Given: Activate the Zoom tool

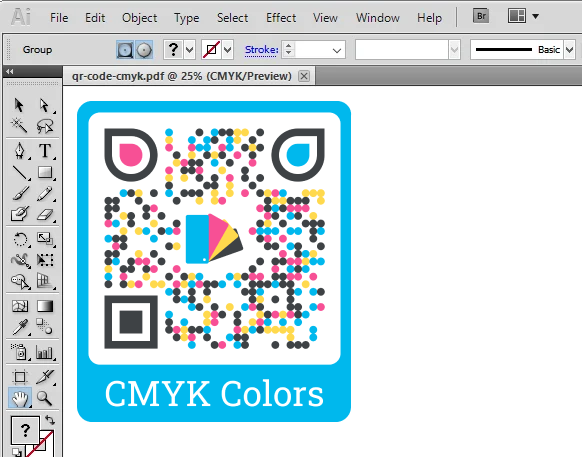Looking at the screenshot, I should pyautogui.click(x=44, y=398).
